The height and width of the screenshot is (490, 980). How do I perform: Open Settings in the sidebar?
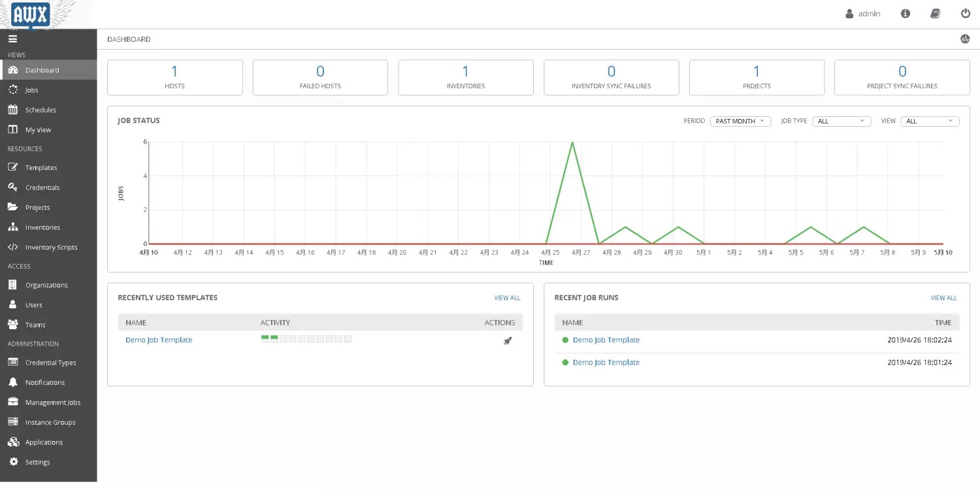[x=37, y=462]
